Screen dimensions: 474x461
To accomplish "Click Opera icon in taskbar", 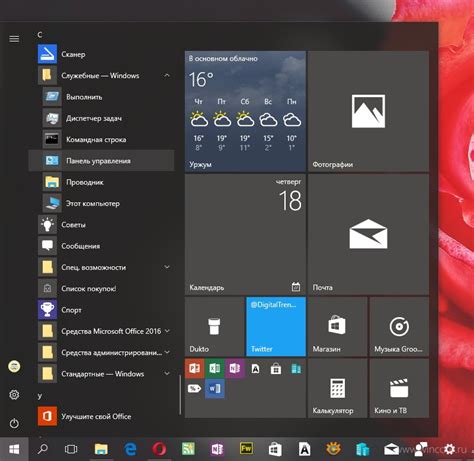I will tap(159, 449).
